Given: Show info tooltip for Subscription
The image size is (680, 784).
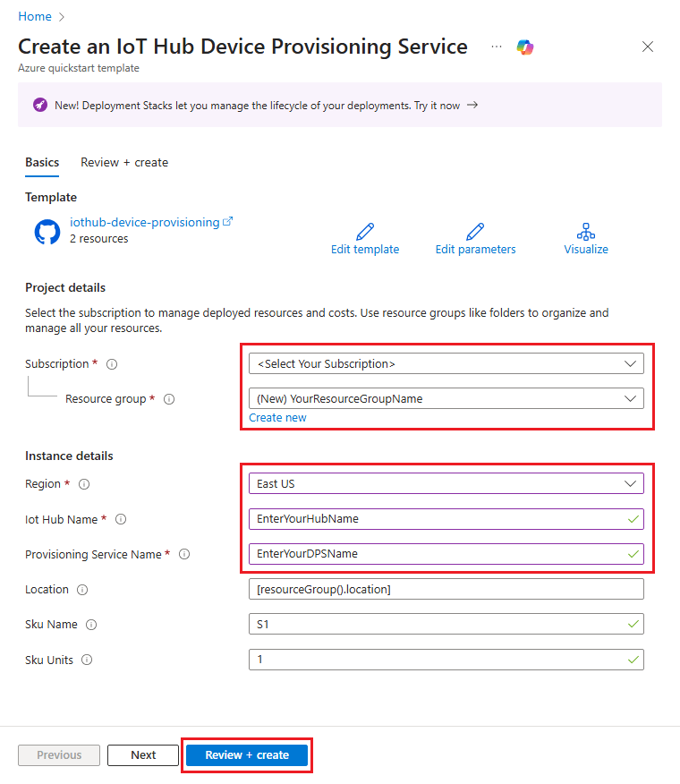Looking at the screenshot, I should [109, 363].
